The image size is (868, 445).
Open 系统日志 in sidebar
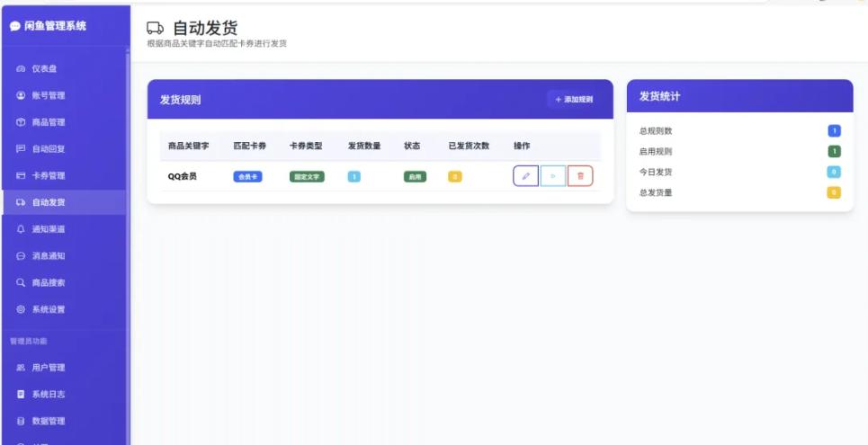(64, 394)
